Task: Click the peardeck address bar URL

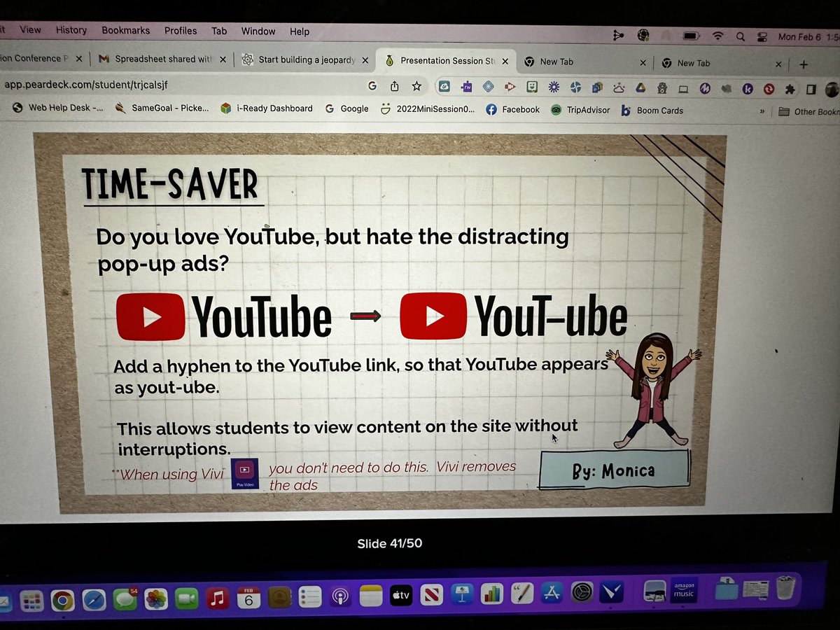Action: point(87,84)
